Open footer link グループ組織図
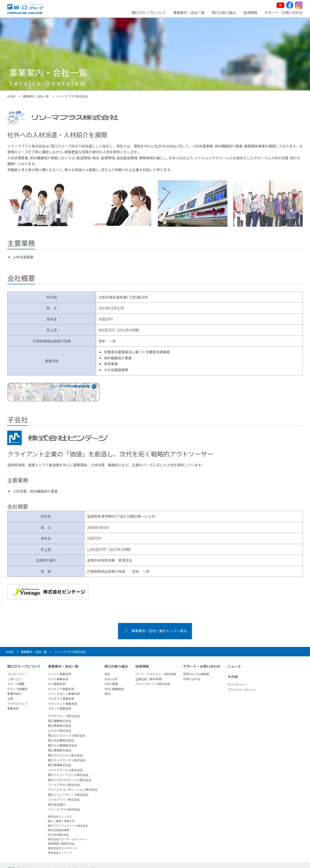Image resolution: width=310 pixels, height=868 pixels. click(17, 689)
